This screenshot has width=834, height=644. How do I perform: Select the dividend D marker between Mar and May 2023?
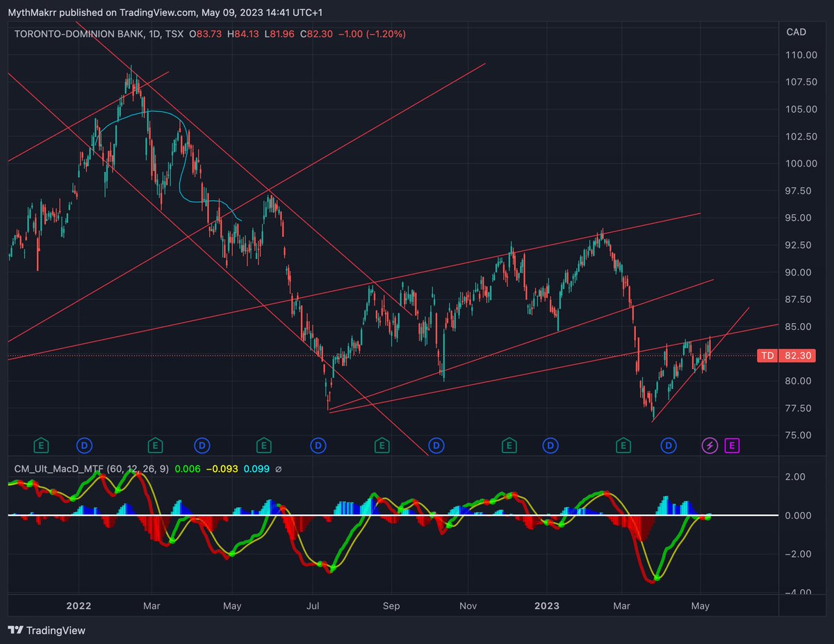coord(669,444)
